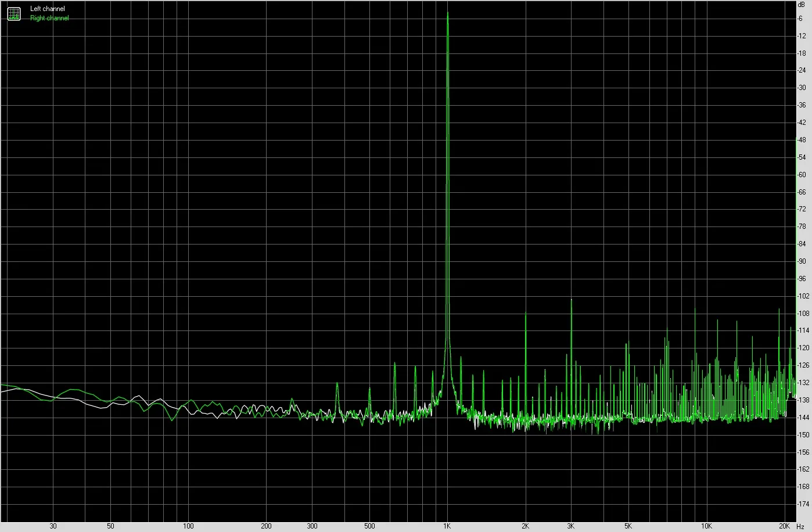Click the 200 Hz frequency axis label

coord(266,526)
